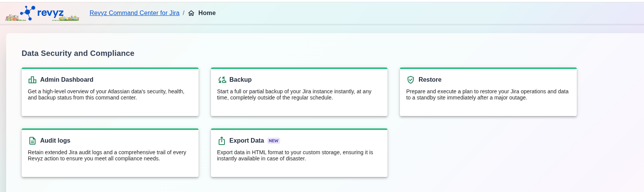
Task: Open the Restore card title
Action: 430,80
